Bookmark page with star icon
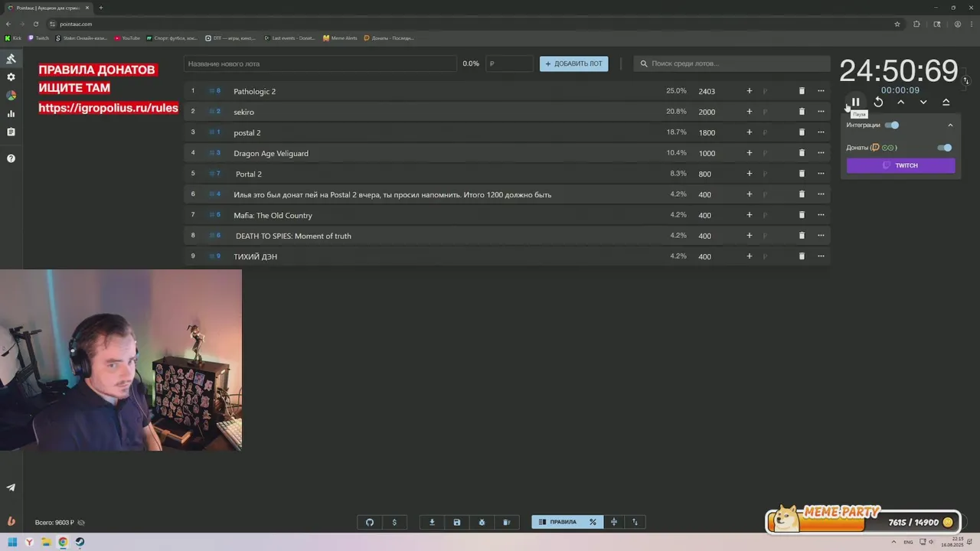Screen dimensions: 980x551 pos(897,24)
